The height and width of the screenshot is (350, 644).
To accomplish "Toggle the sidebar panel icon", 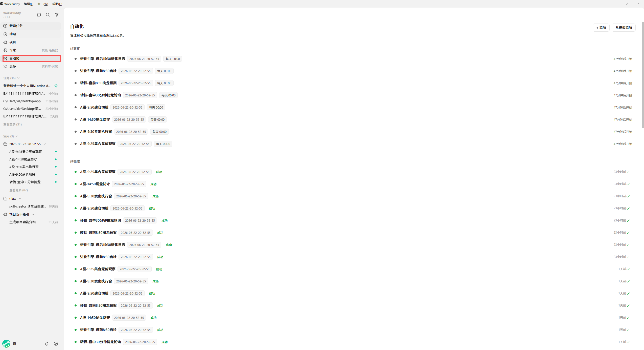I will [39, 15].
